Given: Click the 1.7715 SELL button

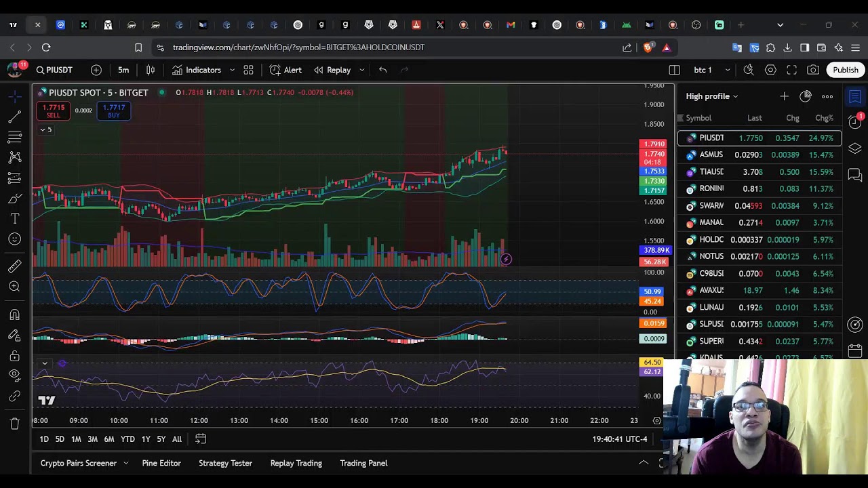Looking at the screenshot, I should pyautogui.click(x=54, y=111).
